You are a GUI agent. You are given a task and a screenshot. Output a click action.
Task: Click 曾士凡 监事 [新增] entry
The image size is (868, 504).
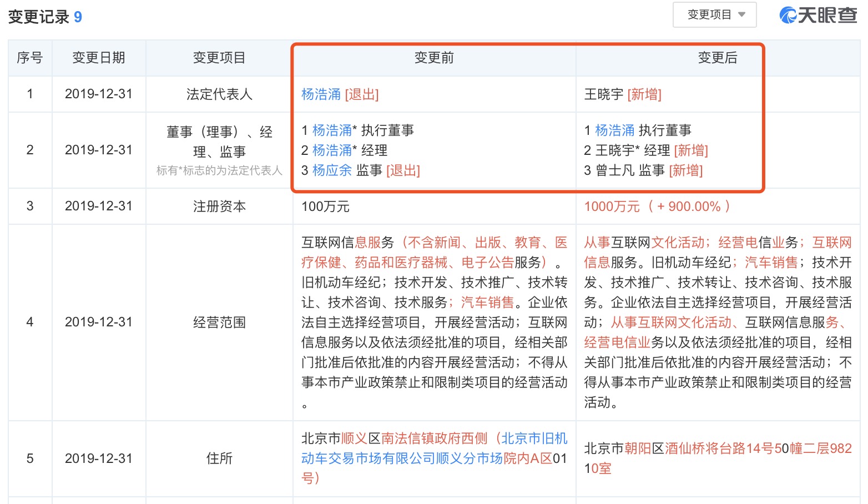coord(643,170)
